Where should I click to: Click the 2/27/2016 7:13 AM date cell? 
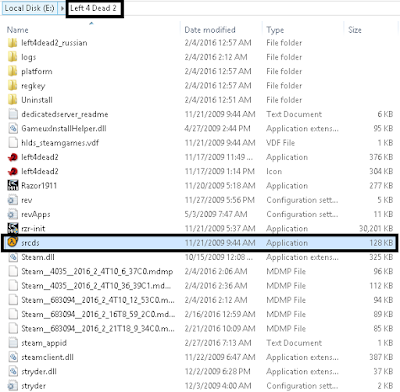[x=218, y=343]
